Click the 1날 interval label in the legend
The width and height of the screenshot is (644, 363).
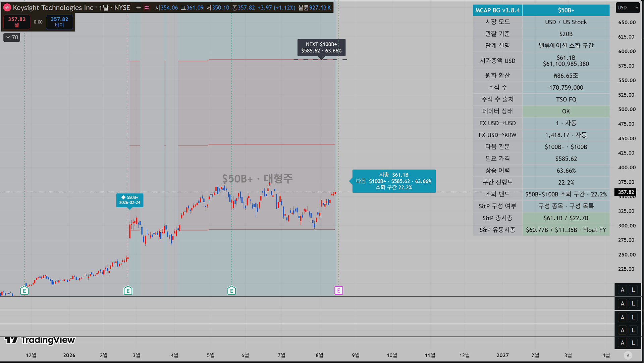click(104, 8)
